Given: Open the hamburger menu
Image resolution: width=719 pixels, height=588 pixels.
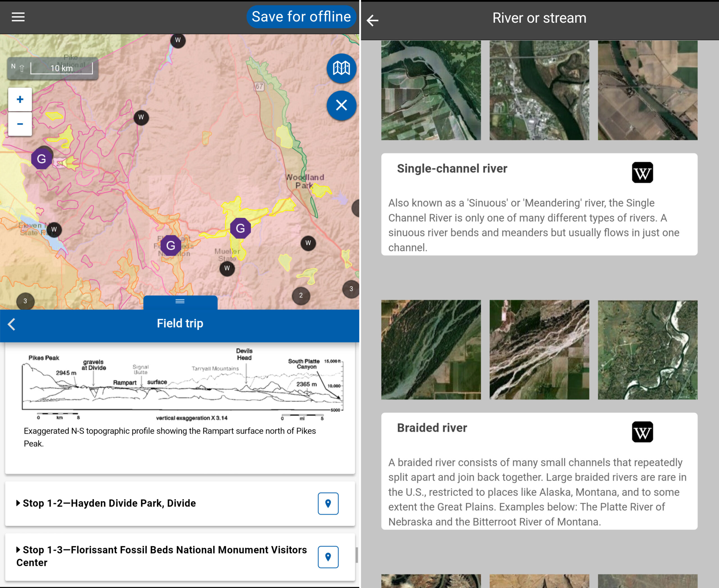Looking at the screenshot, I should [x=18, y=17].
